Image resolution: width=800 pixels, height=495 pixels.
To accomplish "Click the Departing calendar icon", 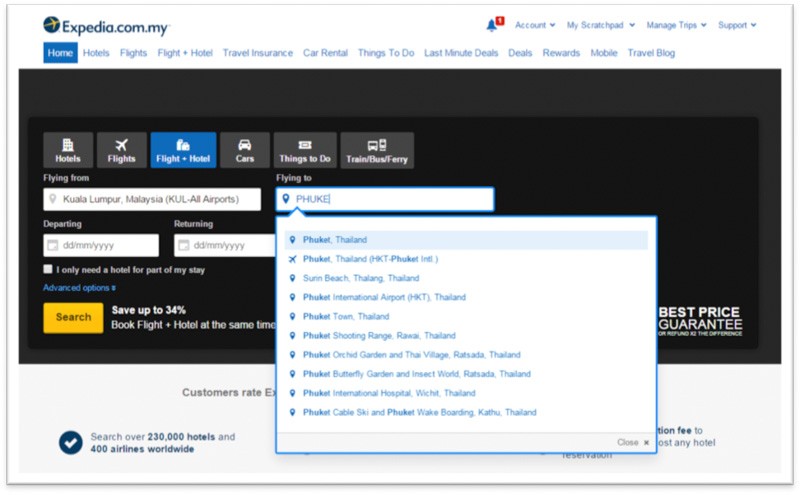I will pyautogui.click(x=53, y=245).
